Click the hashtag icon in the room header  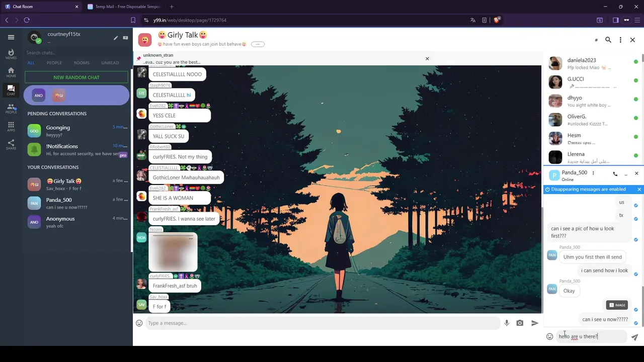tap(596, 40)
